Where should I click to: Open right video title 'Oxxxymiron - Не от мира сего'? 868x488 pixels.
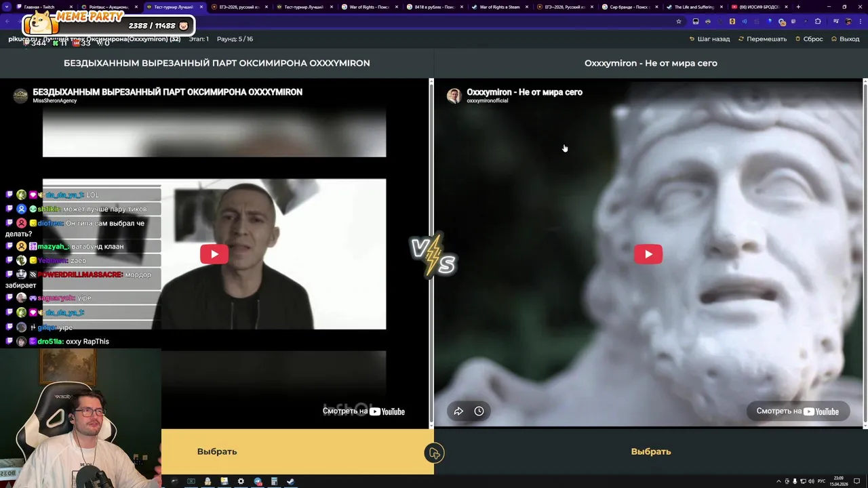click(524, 92)
